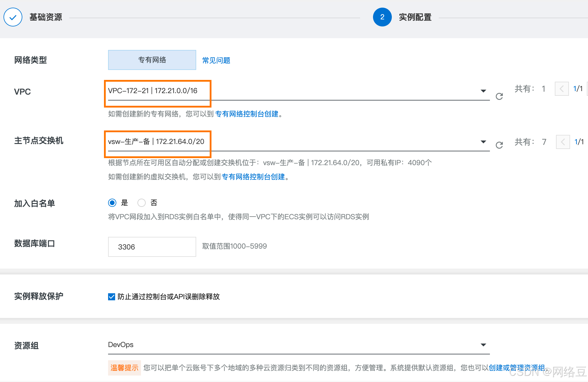The height and width of the screenshot is (382, 588).
Task: Select the 专有网络 network type
Action: [x=152, y=60]
